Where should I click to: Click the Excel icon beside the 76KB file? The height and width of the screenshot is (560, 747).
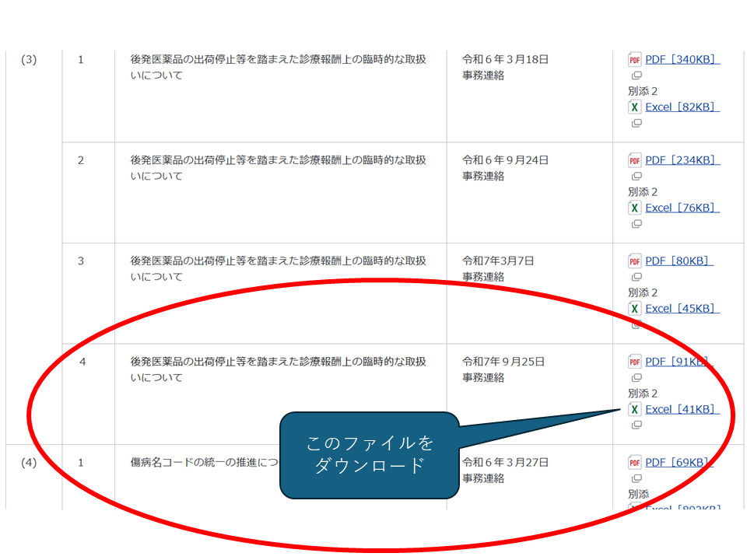pyautogui.click(x=634, y=208)
